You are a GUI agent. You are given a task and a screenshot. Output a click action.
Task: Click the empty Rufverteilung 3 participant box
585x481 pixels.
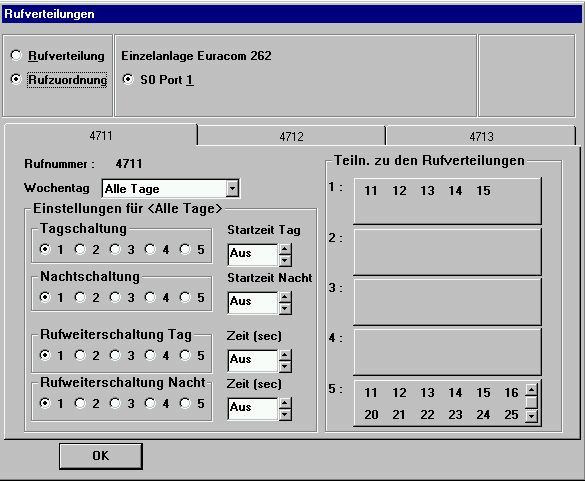coord(447,302)
